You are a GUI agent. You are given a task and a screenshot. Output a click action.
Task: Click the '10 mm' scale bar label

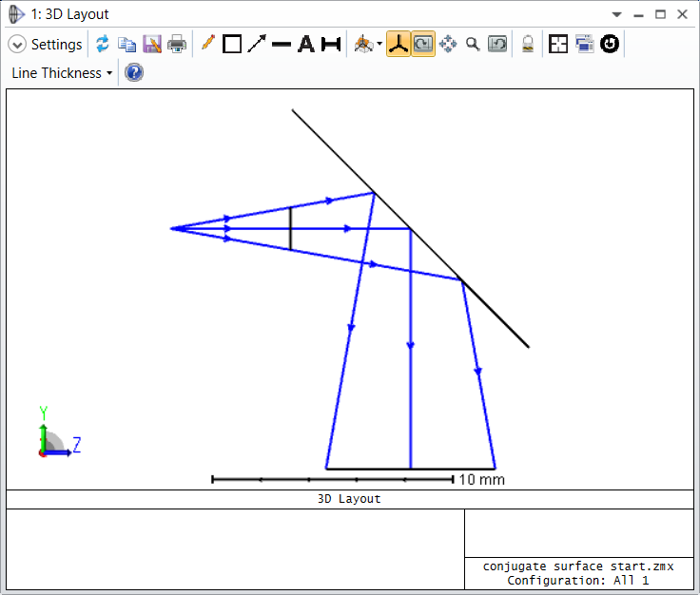click(481, 479)
